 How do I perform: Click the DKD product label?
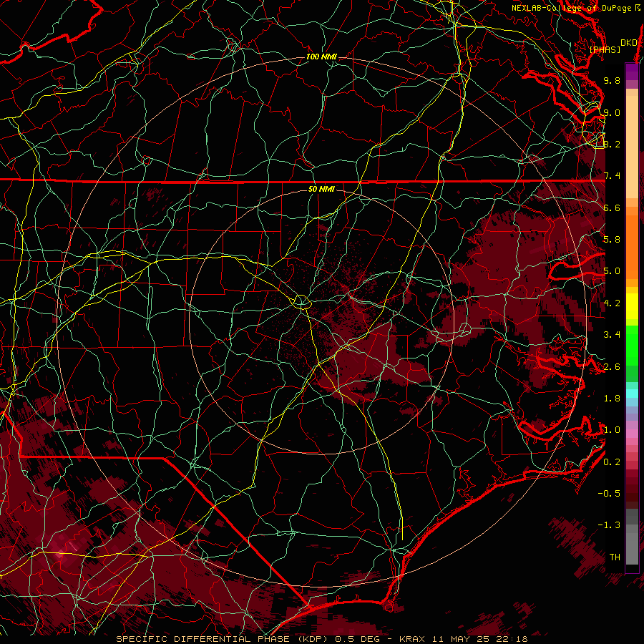(629, 43)
